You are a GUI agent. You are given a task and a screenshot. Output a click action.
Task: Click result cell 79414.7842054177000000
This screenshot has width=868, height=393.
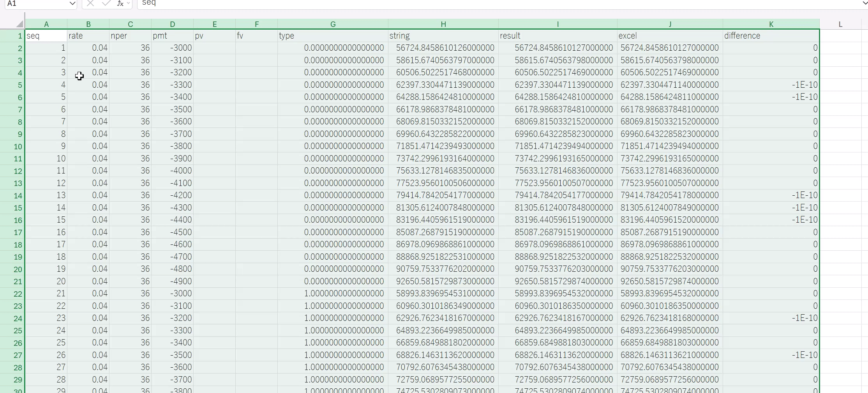[x=558, y=195]
